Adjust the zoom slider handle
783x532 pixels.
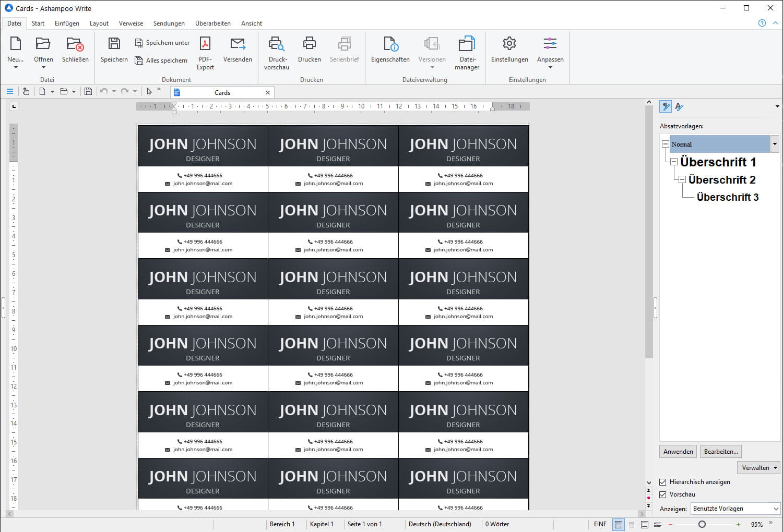pyautogui.click(x=702, y=524)
